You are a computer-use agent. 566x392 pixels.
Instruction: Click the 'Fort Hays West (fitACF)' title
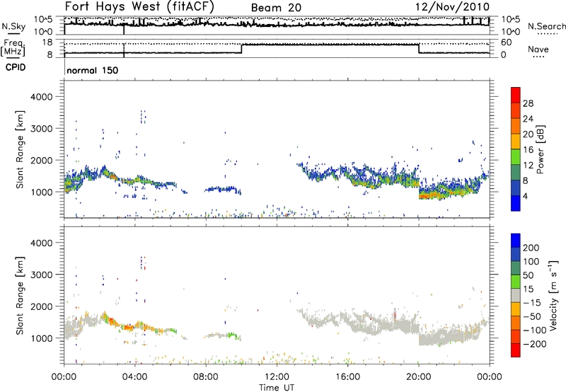(139, 7)
